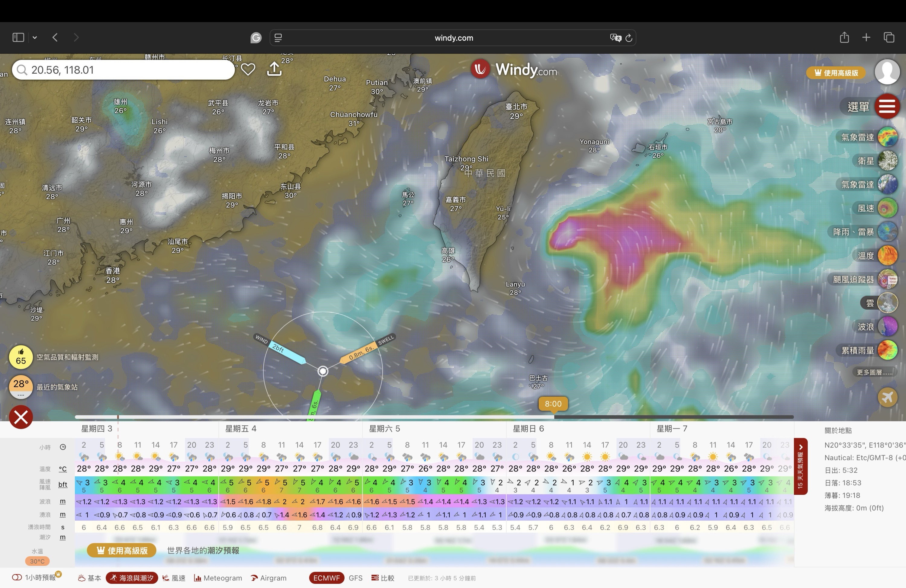Screen dimensions: 906x588
Task: Select the temperature layer (溫度)
Action: [887, 255]
